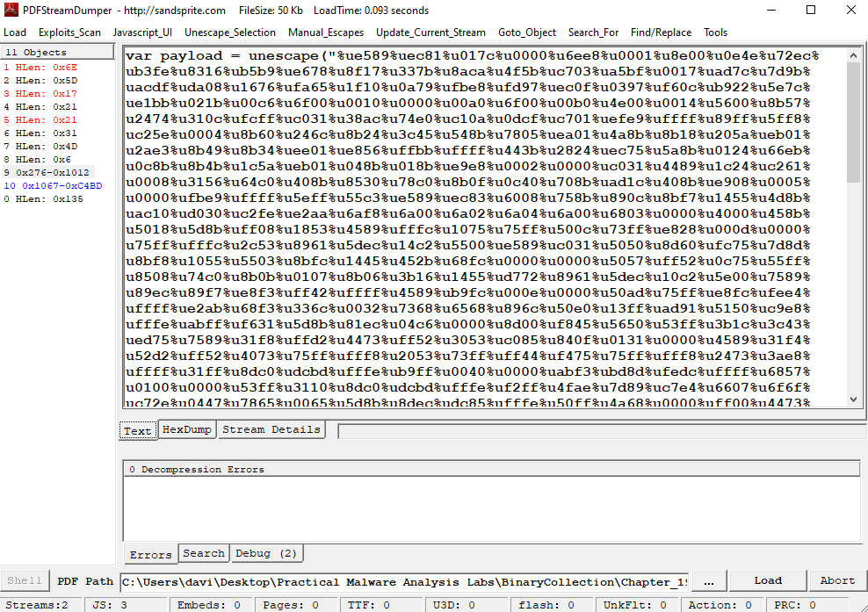
Task: Open the Load menu
Action: (15, 32)
